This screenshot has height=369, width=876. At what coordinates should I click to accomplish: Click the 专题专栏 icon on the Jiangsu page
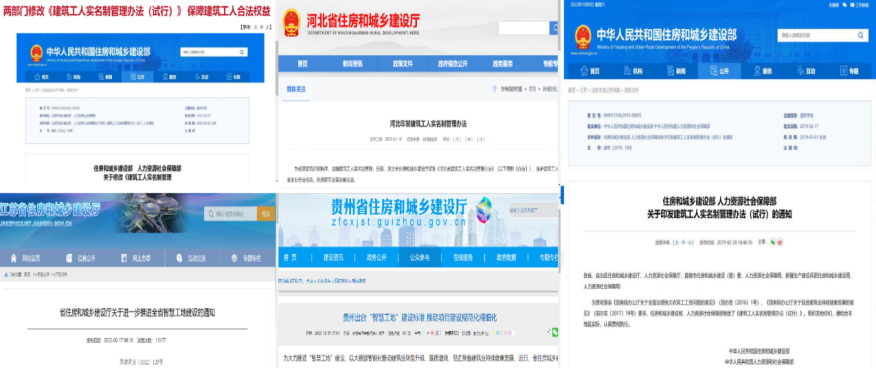[x=234, y=258]
